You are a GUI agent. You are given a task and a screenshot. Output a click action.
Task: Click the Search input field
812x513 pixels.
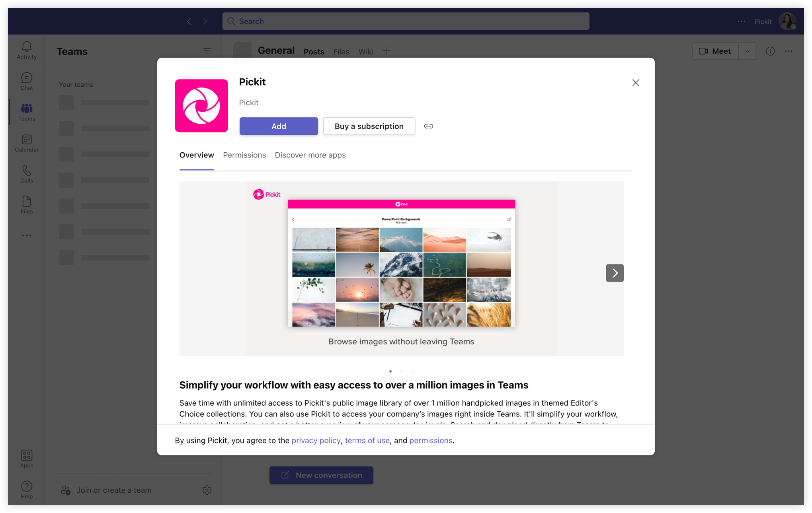coord(406,21)
